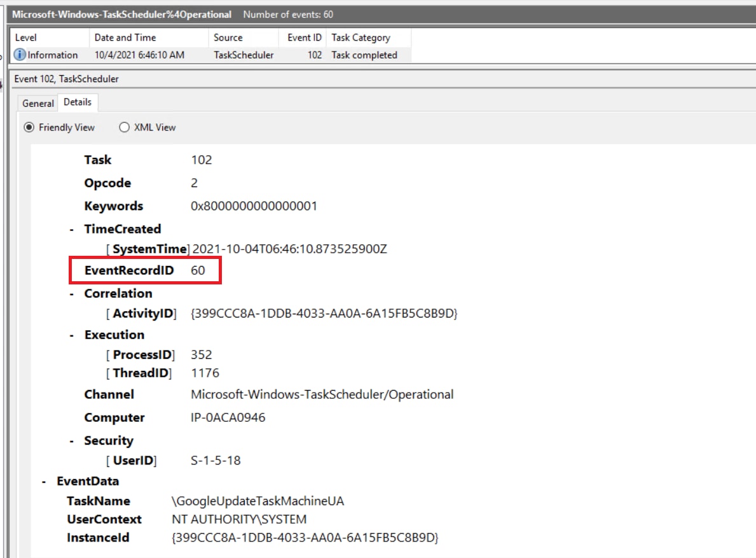This screenshot has width=756, height=558.
Task: Click the TaskScheduler source cell
Action: tap(244, 55)
